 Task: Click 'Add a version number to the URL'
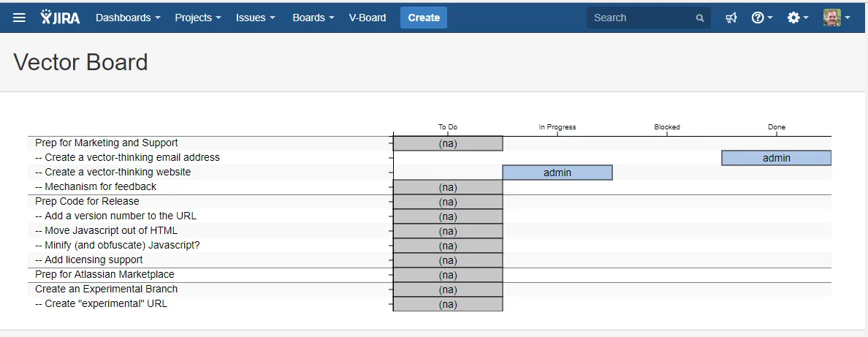pyautogui.click(x=115, y=216)
